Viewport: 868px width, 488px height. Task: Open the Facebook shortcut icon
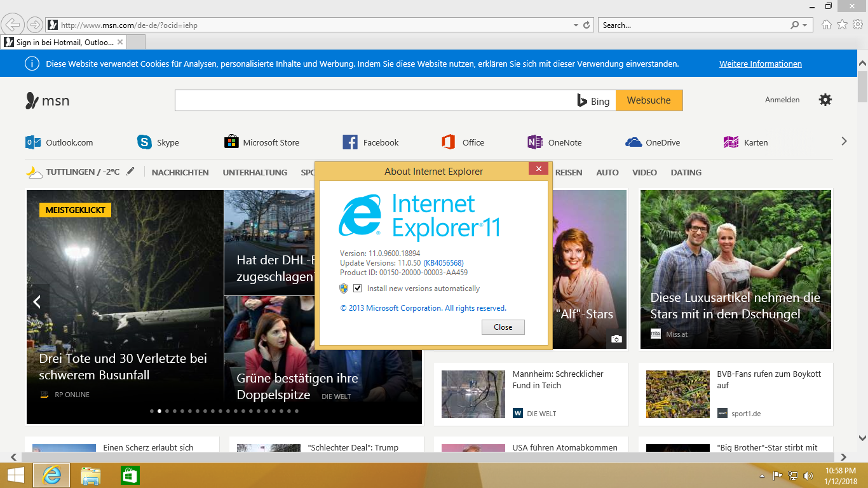tap(350, 142)
